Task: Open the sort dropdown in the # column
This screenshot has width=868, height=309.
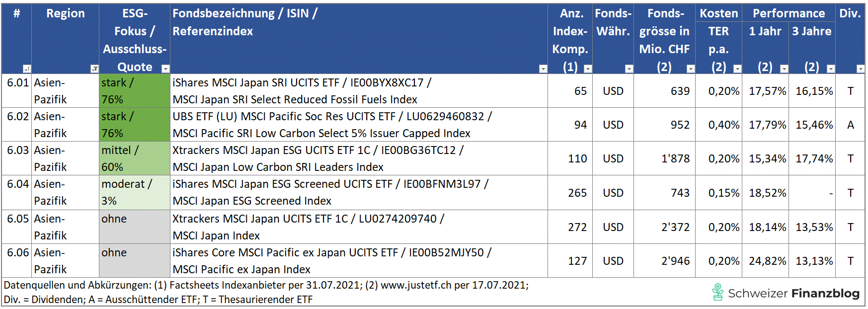Action: coord(27,69)
